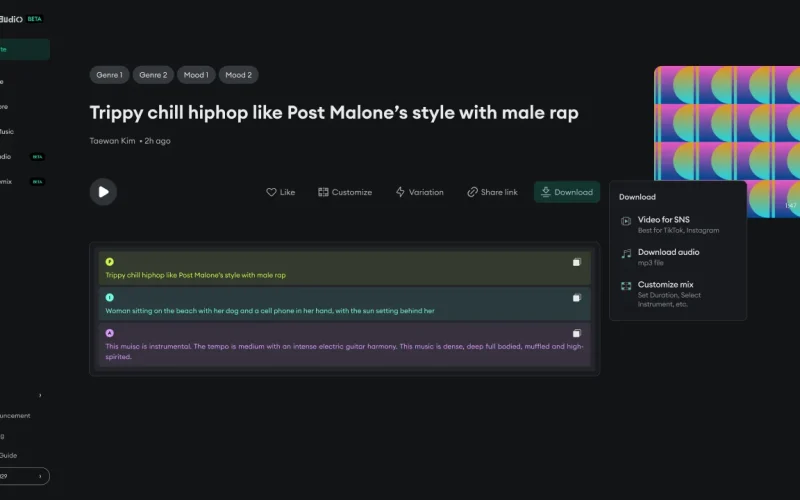Click the BETA badge next to the logo
The height and width of the screenshot is (500, 800).
35,19
